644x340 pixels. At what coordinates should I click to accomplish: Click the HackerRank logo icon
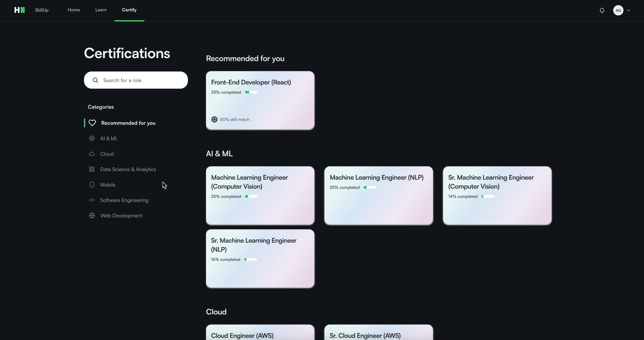pyautogui.click(x=19, y=10)
